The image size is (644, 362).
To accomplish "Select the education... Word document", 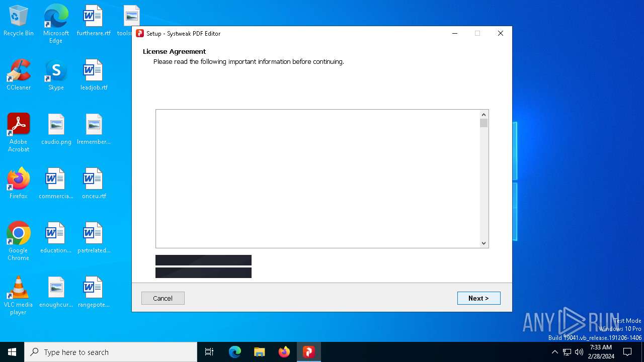I will (56, 238).
